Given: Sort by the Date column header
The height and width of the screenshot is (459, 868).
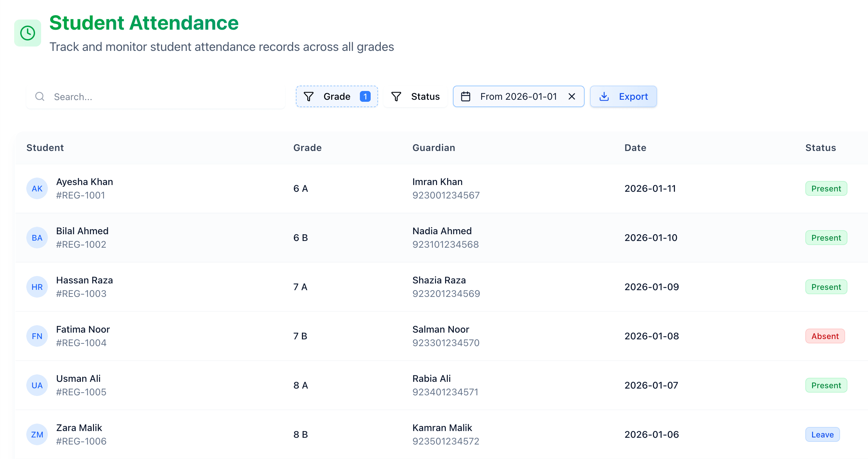Looking at the screenshot, I should click(x=635, y=148).
